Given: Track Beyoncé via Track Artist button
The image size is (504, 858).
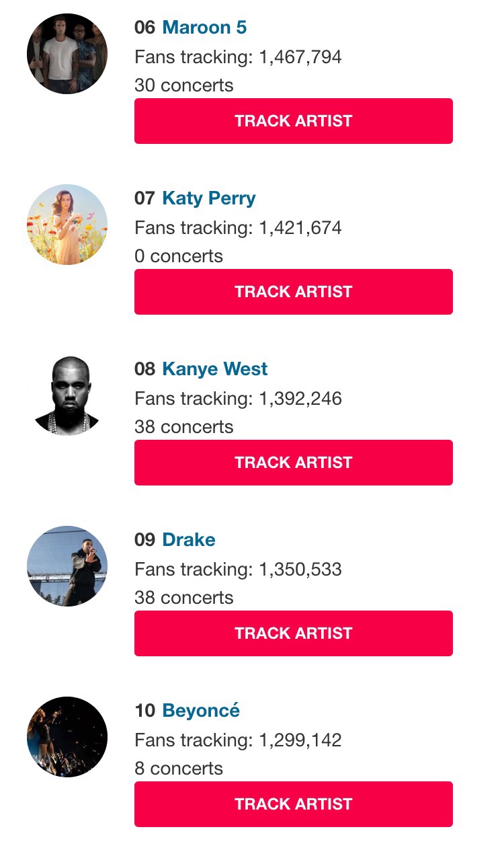Looking at the screenshot, I should 294,804.
